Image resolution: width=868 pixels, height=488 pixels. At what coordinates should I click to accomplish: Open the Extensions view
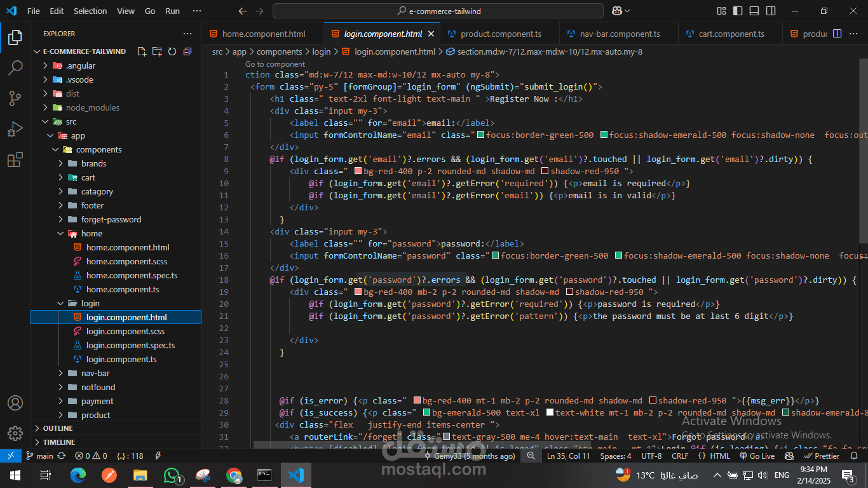(x=15, y=159)
